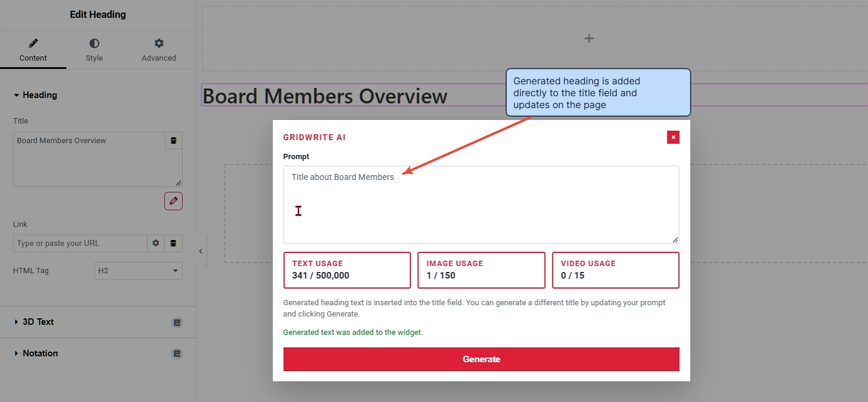Image resolution: width=868 pixels, height=402 pixels.
Task: Click the Video Usage counter box
Action: (616, 270)
